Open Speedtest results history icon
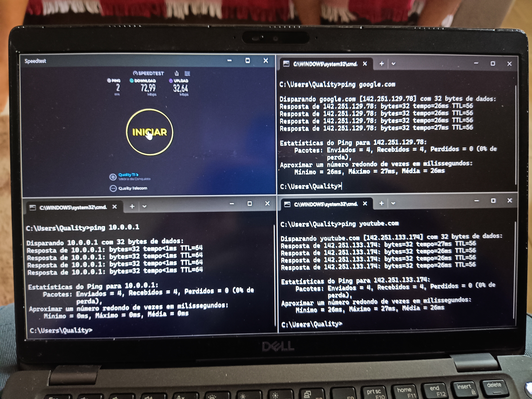 tap(177, 73)
